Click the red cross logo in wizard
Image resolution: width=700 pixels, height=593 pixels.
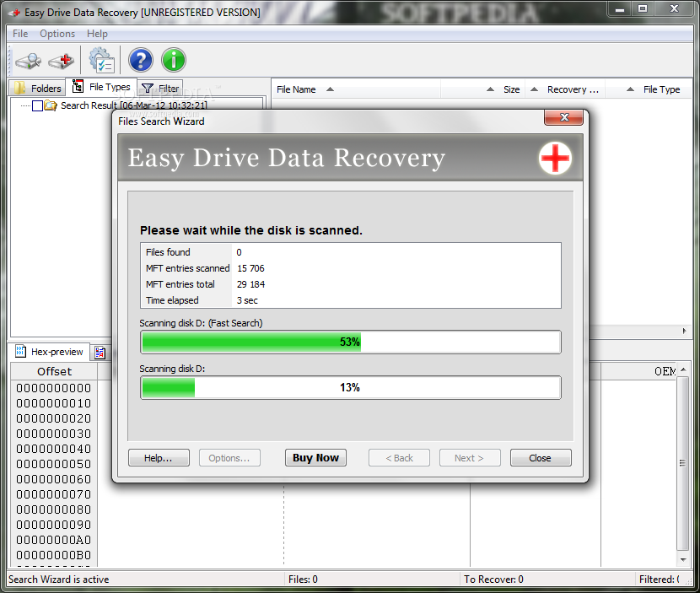click(555, 158)
